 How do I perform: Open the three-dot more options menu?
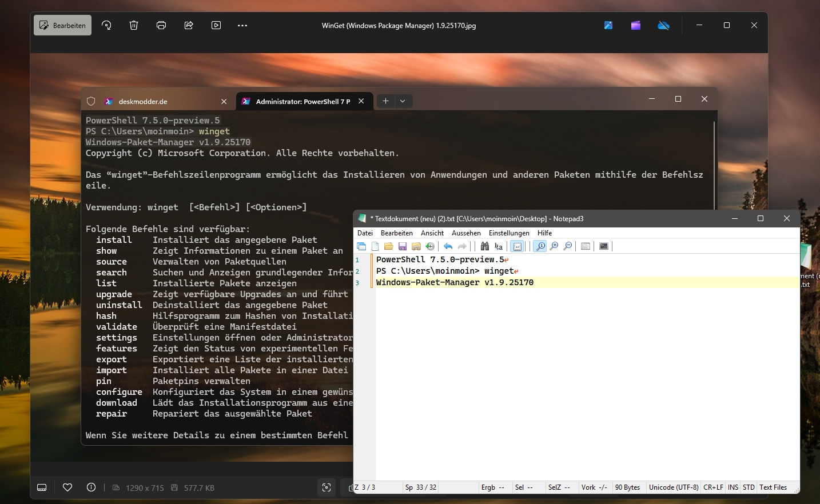coord(242,25)
